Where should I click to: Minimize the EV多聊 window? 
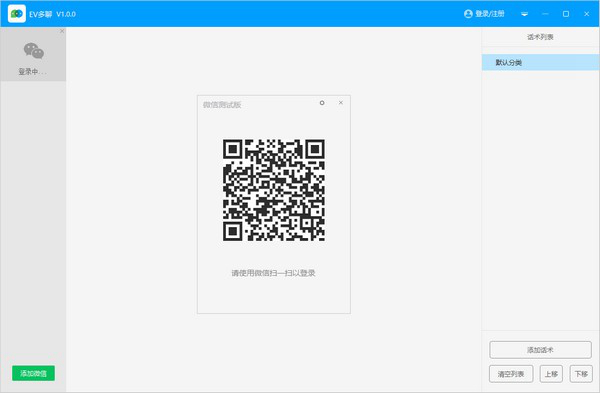[x=545, y=14]
